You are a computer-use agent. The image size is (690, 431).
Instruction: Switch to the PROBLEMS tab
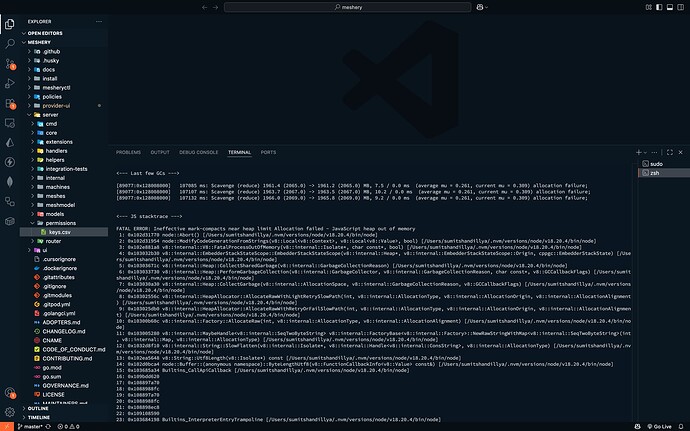point(128,152)
